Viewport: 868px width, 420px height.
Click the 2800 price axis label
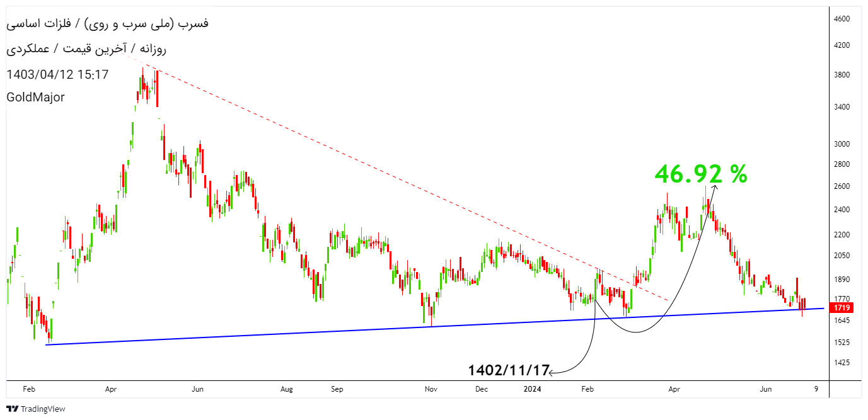click(842, 164)
